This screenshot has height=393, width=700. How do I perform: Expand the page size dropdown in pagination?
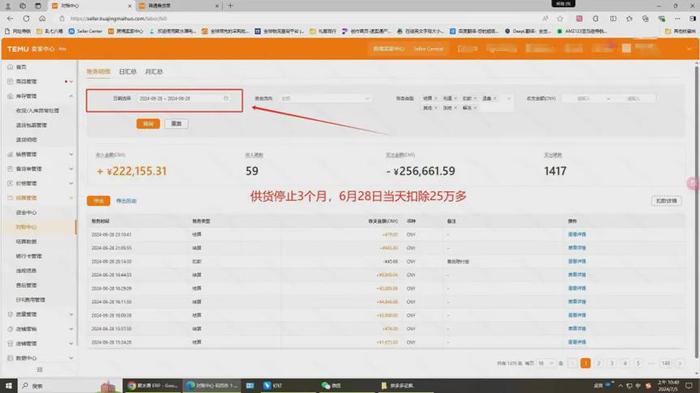546,364
